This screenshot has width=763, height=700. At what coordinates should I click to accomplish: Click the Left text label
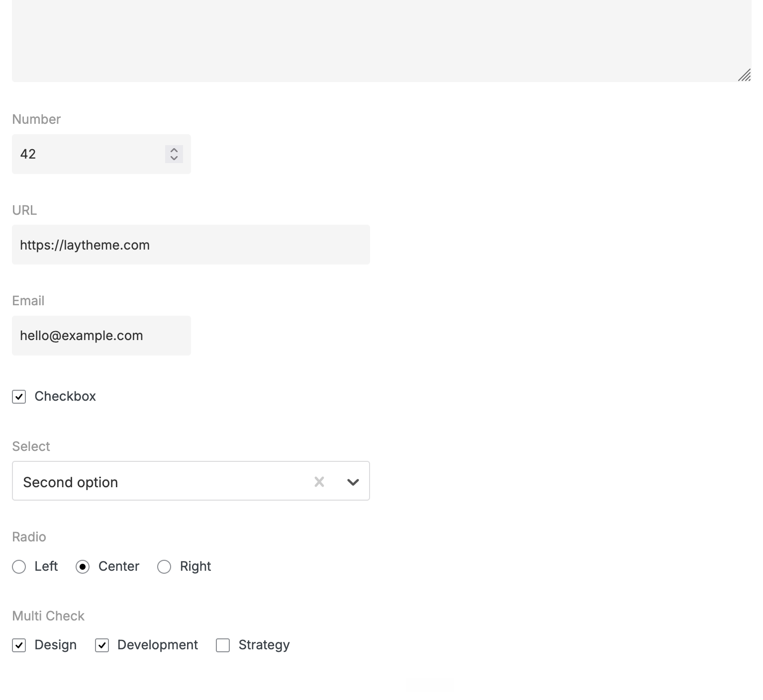click(x=46, y=566)
